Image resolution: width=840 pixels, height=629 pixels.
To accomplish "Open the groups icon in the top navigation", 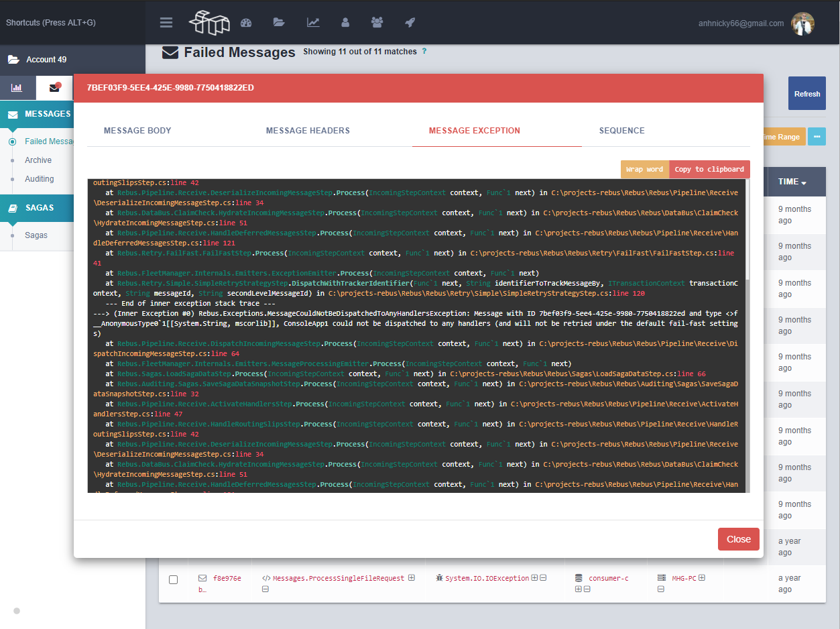I will [377, 22].
